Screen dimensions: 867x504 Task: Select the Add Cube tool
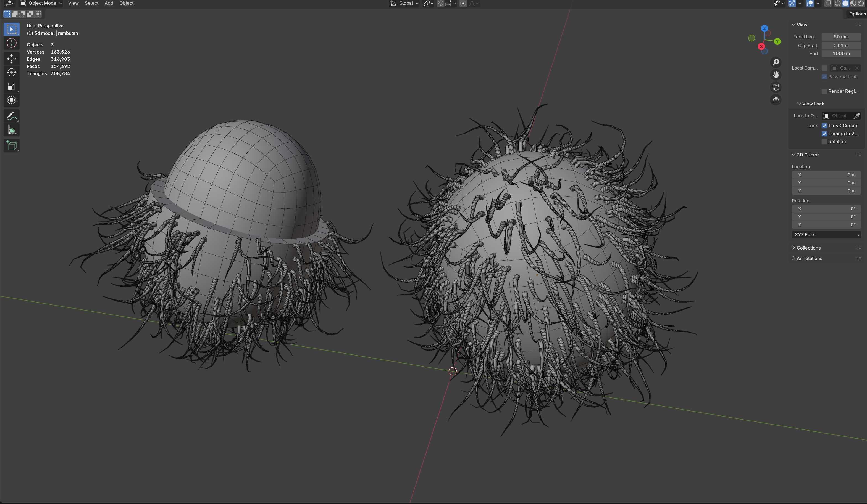pyautogui.click(x=11, y=146)
